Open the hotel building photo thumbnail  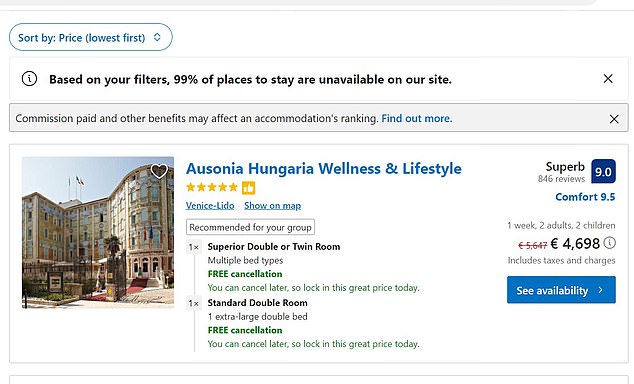click(x=98, y=232)
